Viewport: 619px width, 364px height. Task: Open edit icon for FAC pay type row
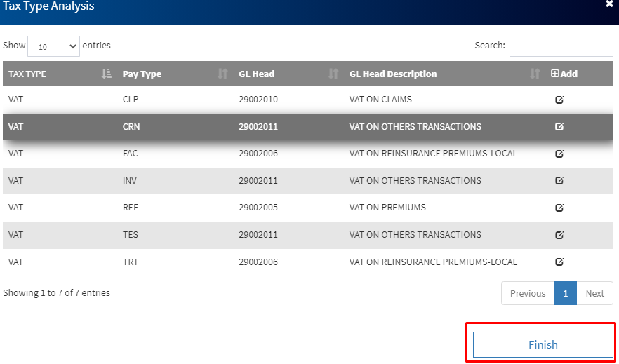559,154
